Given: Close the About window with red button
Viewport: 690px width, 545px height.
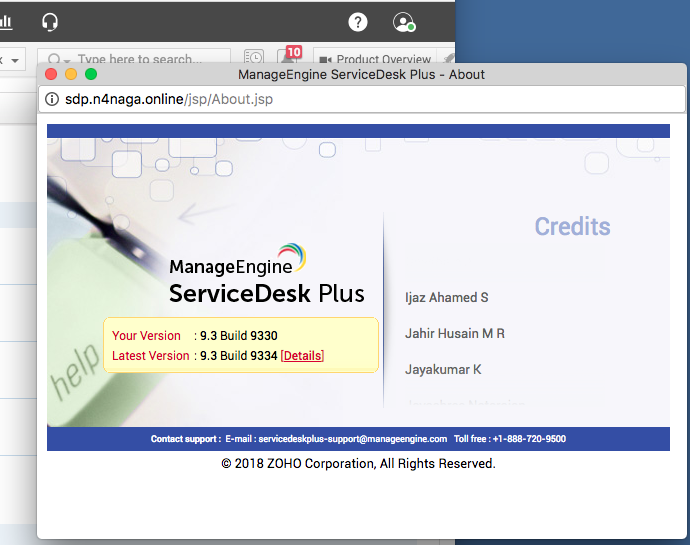Looking at the screenshot, I should click(x=51, y=74).
